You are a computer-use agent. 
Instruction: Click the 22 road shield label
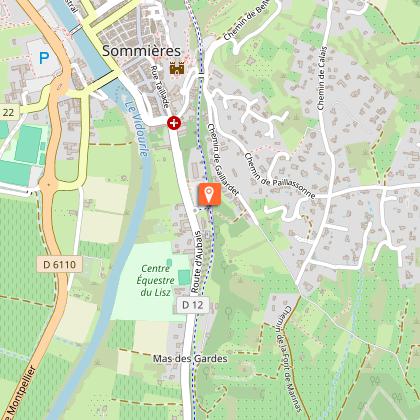pos(8,112)
